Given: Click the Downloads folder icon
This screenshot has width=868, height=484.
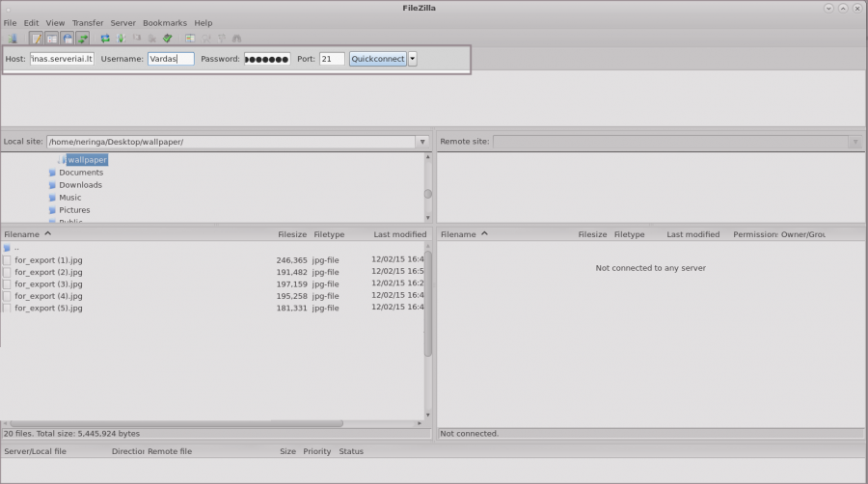Looking at the screenshot, I should point(52,185).
